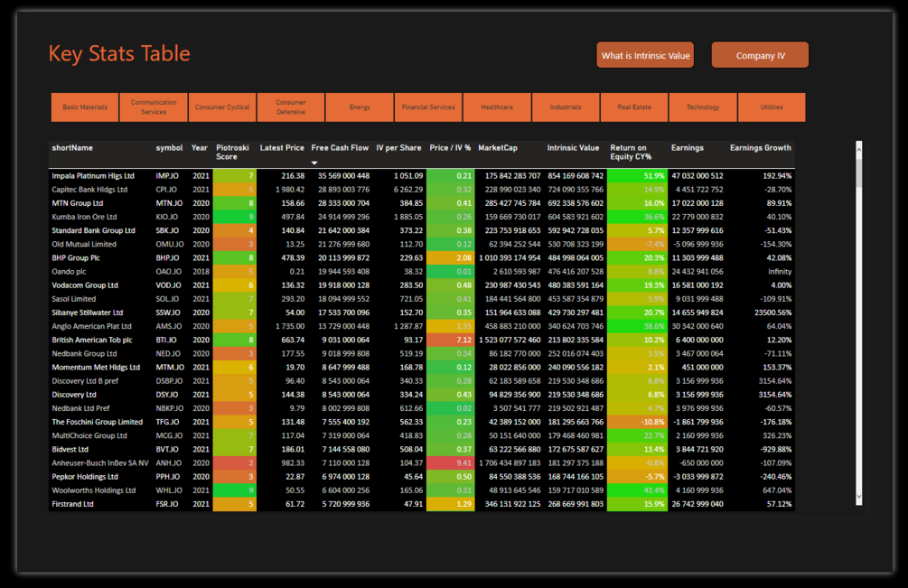
Task: Sort by Piotroski Score column header
Action: 232,153
